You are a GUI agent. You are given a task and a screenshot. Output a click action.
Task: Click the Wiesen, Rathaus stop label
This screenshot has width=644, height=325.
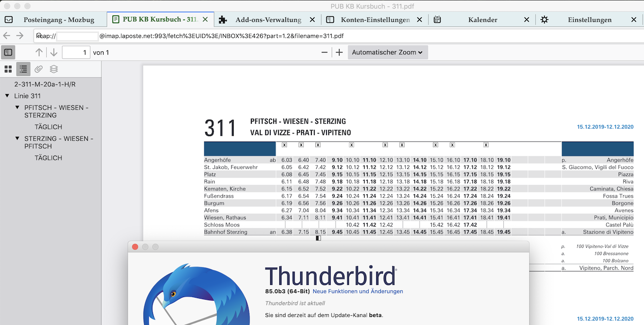tap(225, 217)
